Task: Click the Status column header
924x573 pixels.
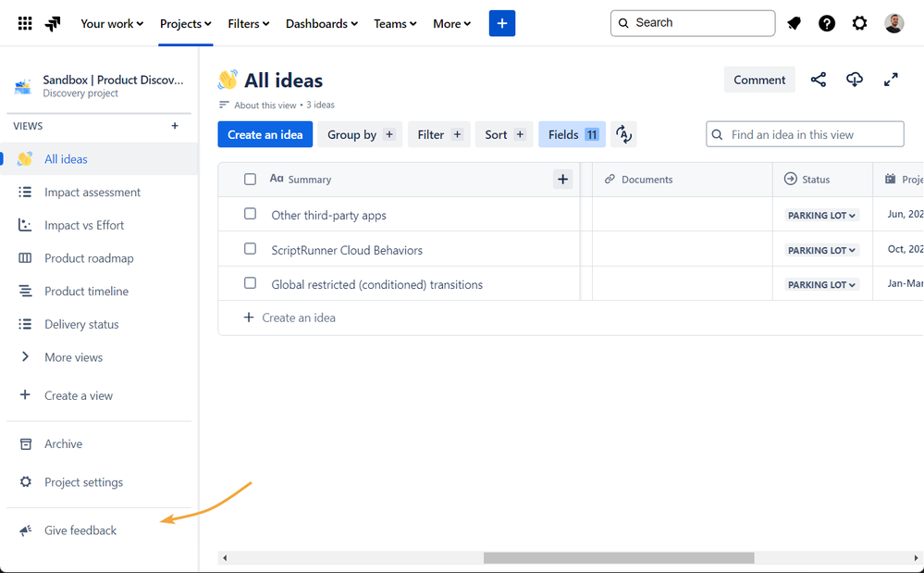Action: 822,180
